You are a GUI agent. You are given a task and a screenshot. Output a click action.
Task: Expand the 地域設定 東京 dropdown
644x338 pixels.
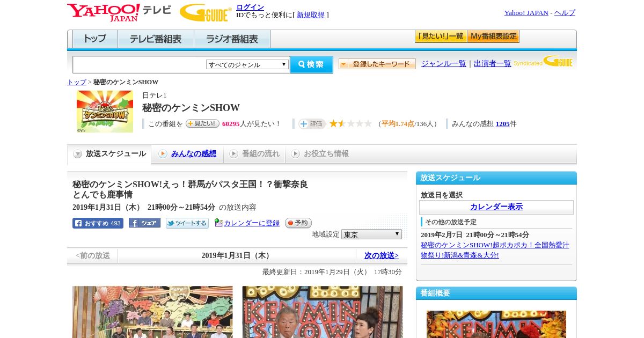pos(371,234)
